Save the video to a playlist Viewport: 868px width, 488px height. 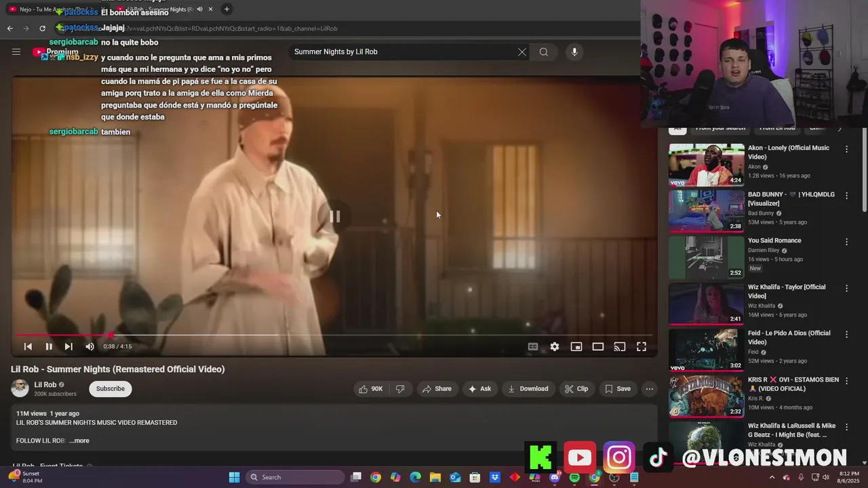(x=618, y=388)
